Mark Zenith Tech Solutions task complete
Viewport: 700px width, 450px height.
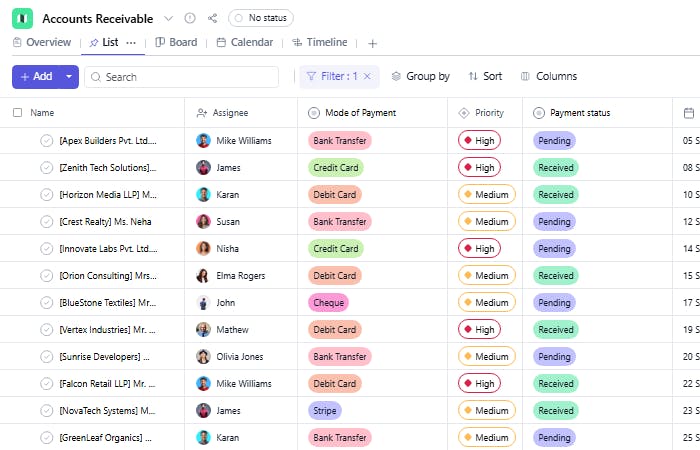click(46, 168)
